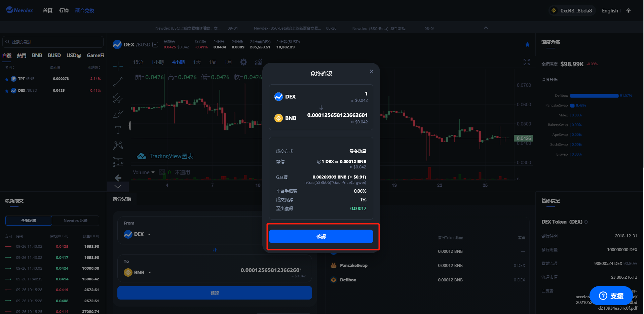This screenshot has width=644, height=314.
Task: Unfavorite the DEX/BUSD list star
Action: click(x=7, y=91)
